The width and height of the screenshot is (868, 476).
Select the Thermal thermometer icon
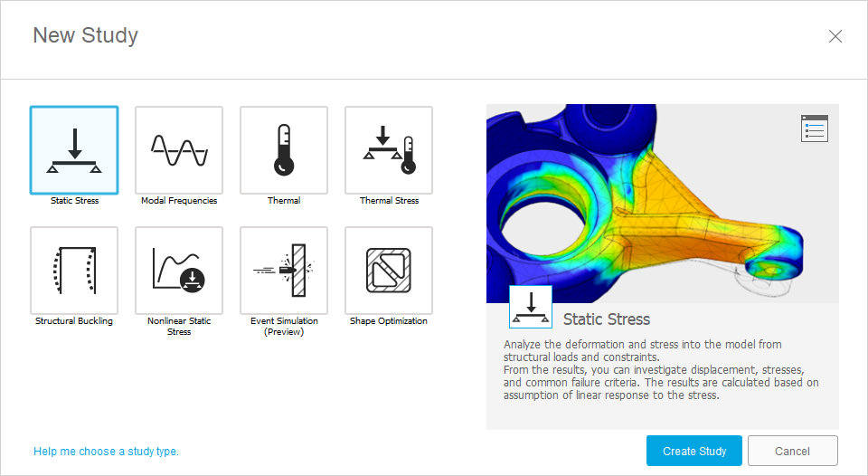click(284, 150)
